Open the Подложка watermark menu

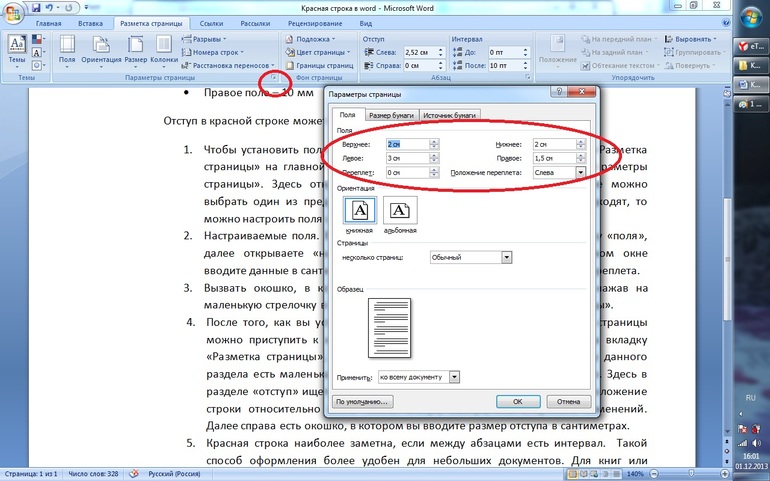click(310, 39)
